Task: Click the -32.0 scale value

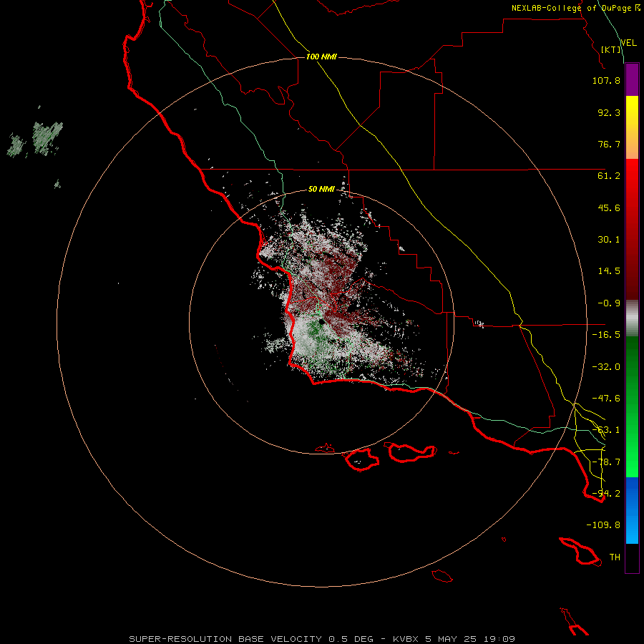Action: point(606,367)
